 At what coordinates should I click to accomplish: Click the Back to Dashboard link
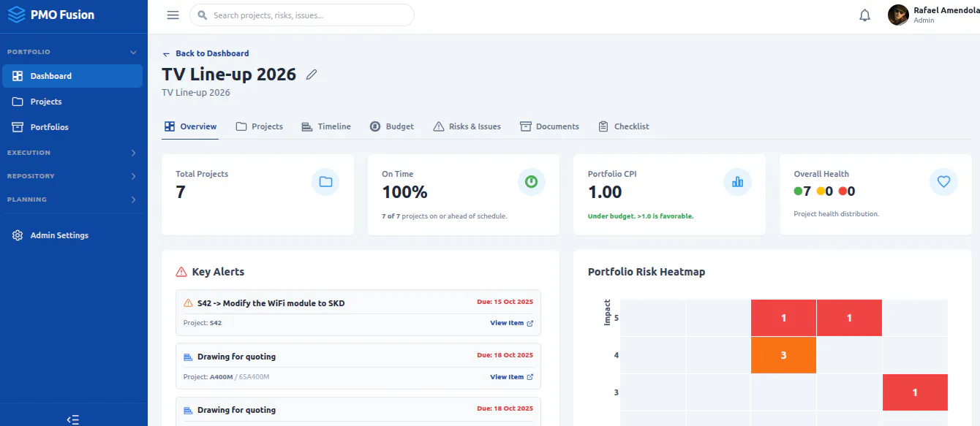coord(206,53)
